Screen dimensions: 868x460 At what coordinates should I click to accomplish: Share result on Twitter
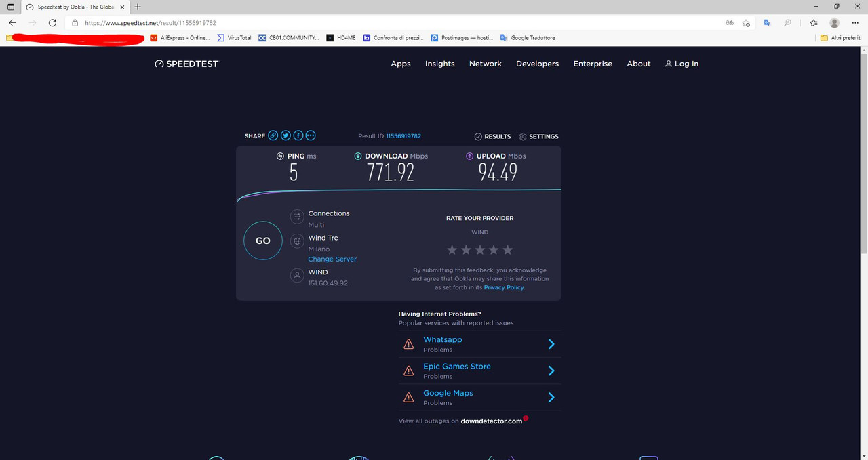pos(285,135)
